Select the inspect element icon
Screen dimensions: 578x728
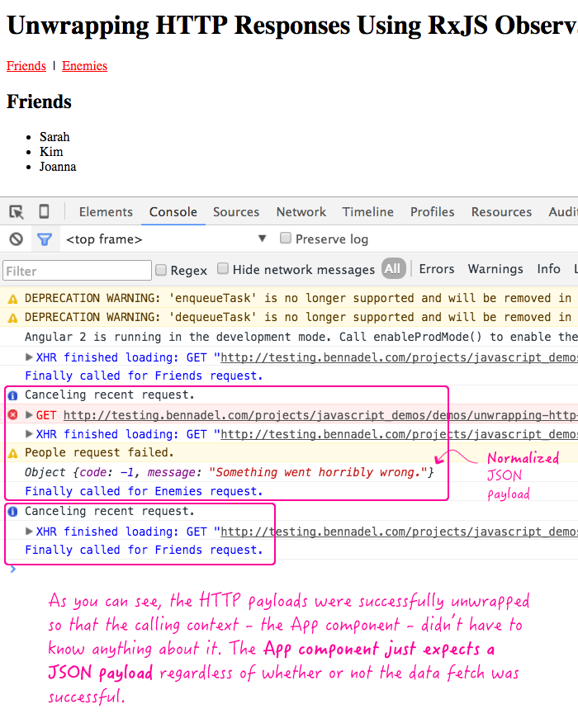tap(17, 211)
